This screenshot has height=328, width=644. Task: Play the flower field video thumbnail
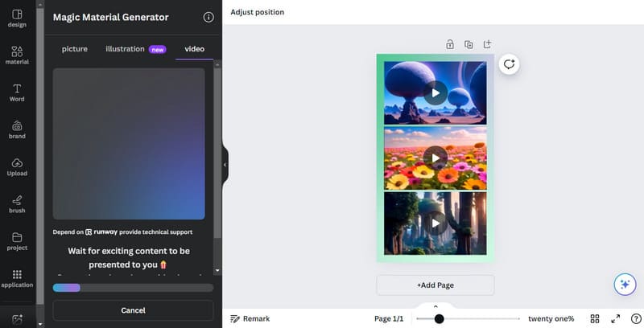(436, 157)
